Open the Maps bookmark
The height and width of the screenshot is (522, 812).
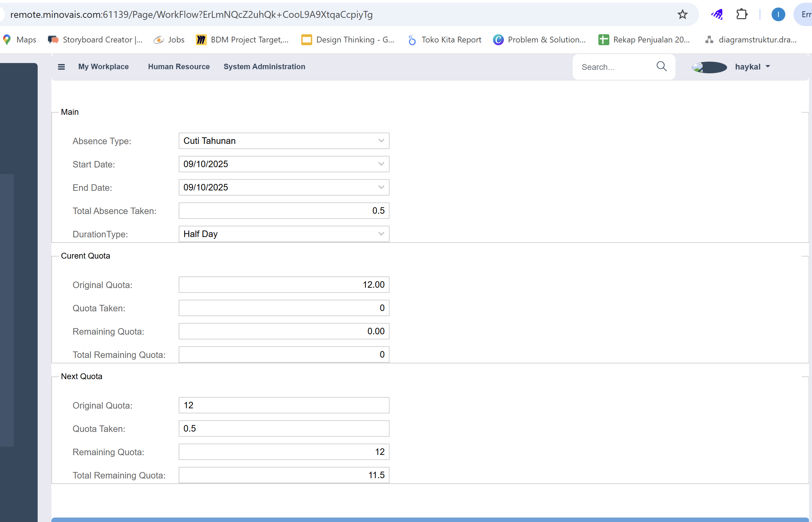click(x=20, y=40)
